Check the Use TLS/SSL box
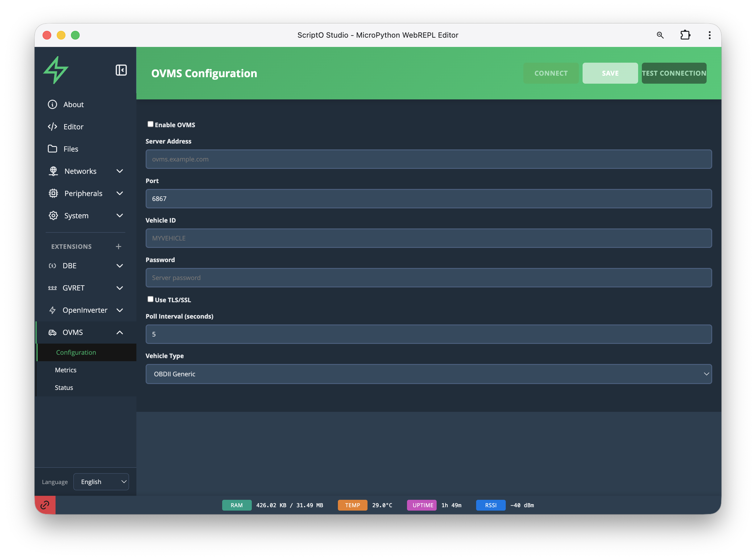The image size is (756, 560). (151, 299)
